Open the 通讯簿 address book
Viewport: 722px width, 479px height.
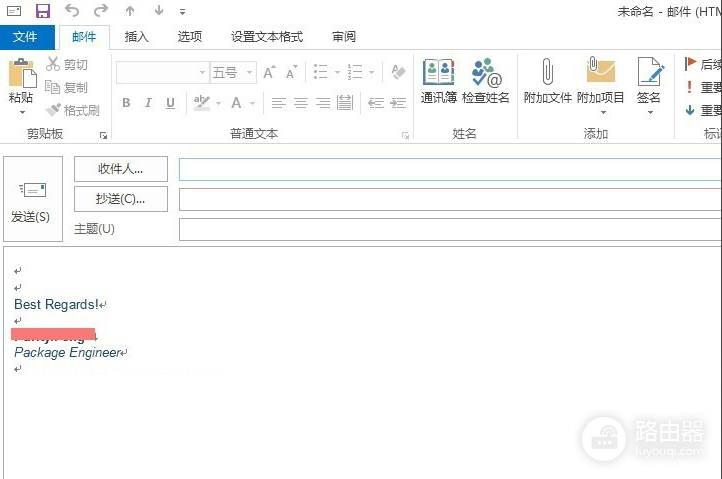[x=439, y=81]
